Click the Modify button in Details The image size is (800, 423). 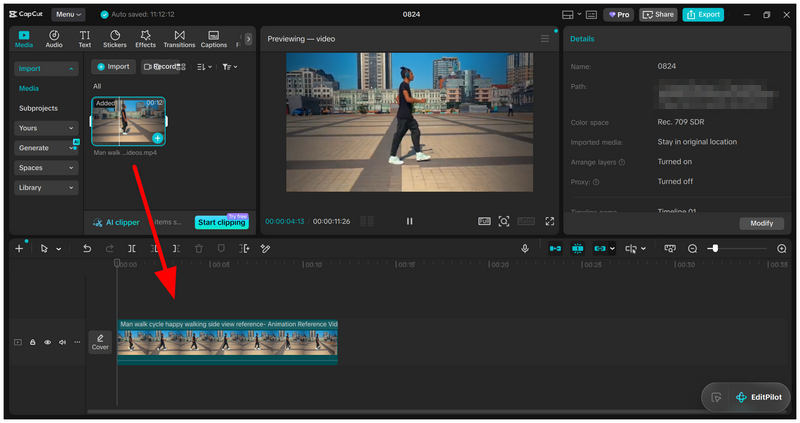click(x=761, y=223)
